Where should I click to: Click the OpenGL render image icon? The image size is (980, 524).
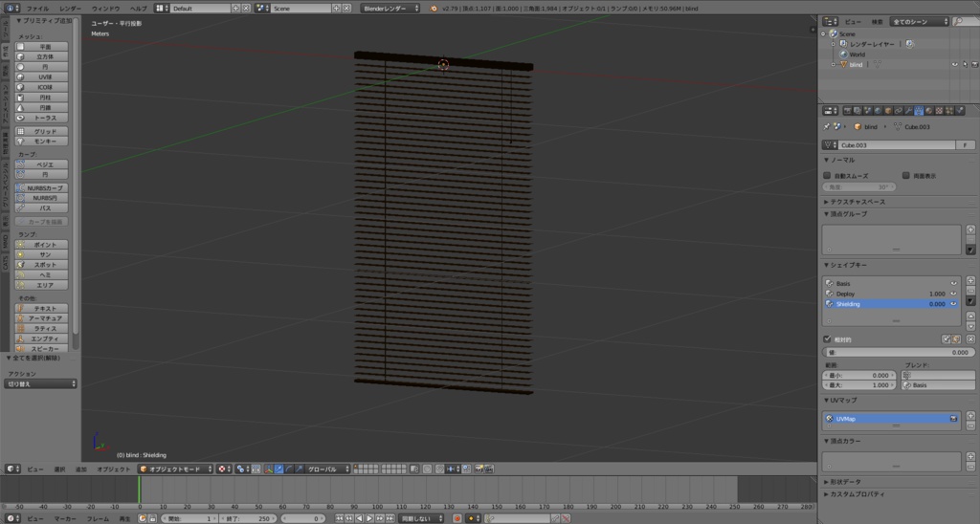pos(479,469)
